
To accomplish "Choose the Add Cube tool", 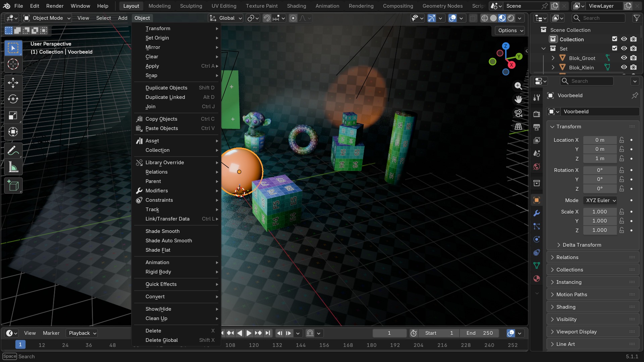I will [13, 185].
